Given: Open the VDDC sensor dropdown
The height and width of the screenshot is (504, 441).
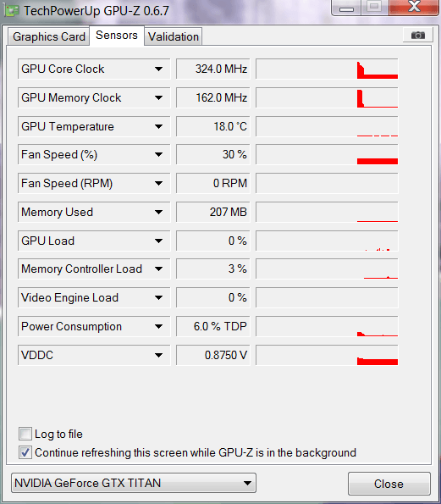Looking at the screenshot, I should 158,355.
